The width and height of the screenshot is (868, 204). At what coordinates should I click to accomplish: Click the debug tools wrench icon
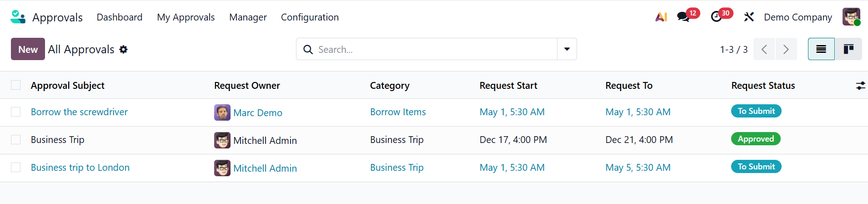point(749,17)
